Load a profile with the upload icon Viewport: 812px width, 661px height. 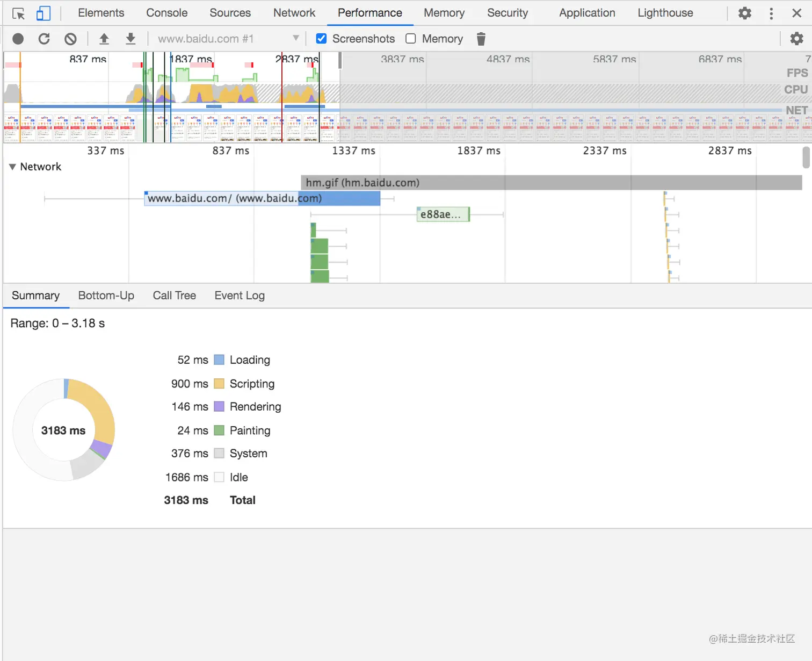pyautogui.click(x=104, y=39)
